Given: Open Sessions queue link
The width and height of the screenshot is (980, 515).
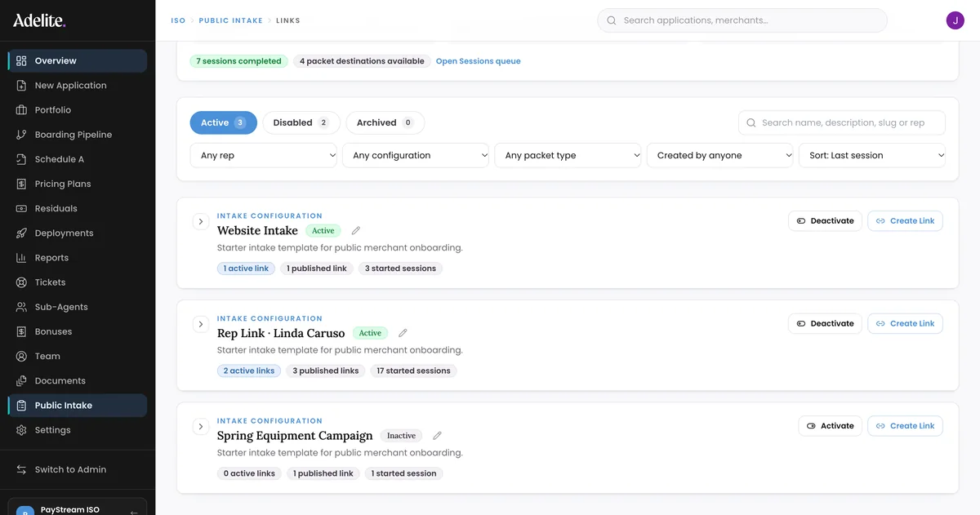Looking at the screenshot, I should 478,61.
